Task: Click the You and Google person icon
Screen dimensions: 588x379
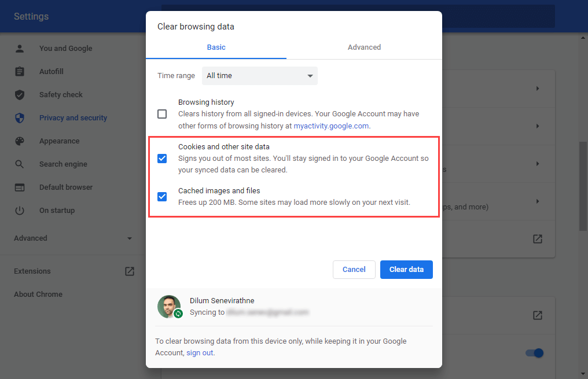Action: coord(20,49)
